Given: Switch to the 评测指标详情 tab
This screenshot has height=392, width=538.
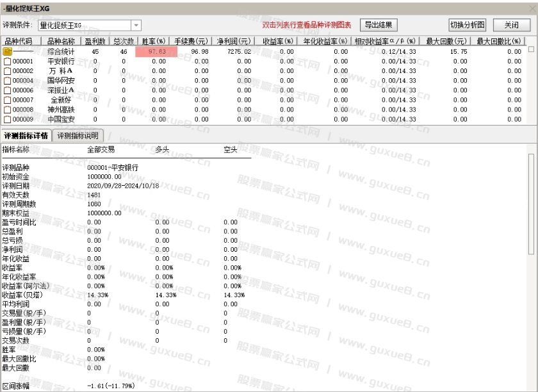Looking at the screenshot, I should pyautogui.click(x=26, y=135).
